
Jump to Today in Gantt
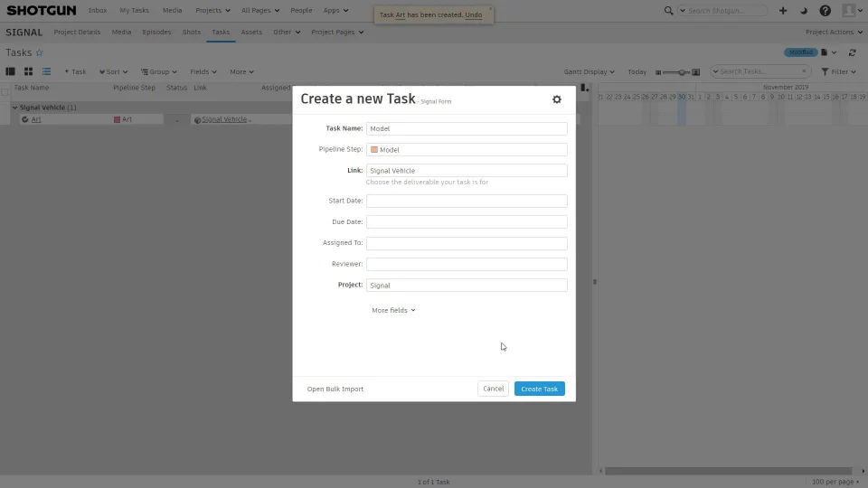pyautogui.click(x=637, y=72)
